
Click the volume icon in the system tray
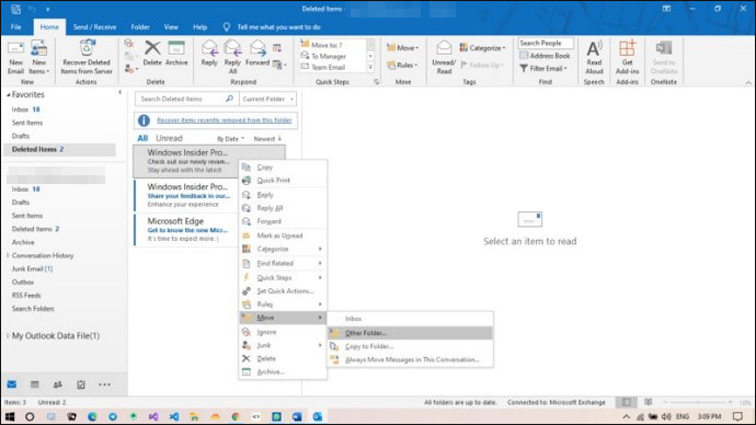coord(666,416)
